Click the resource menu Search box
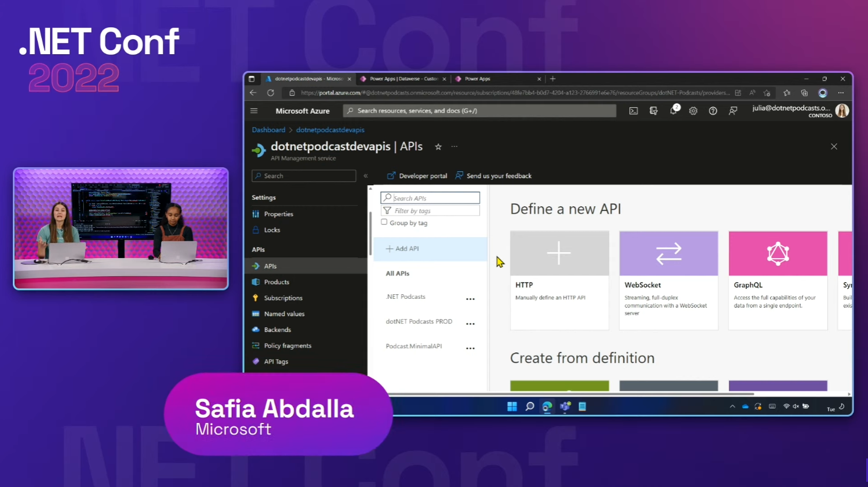This screenshot has width=868, height=487. [x=304, y=176]
